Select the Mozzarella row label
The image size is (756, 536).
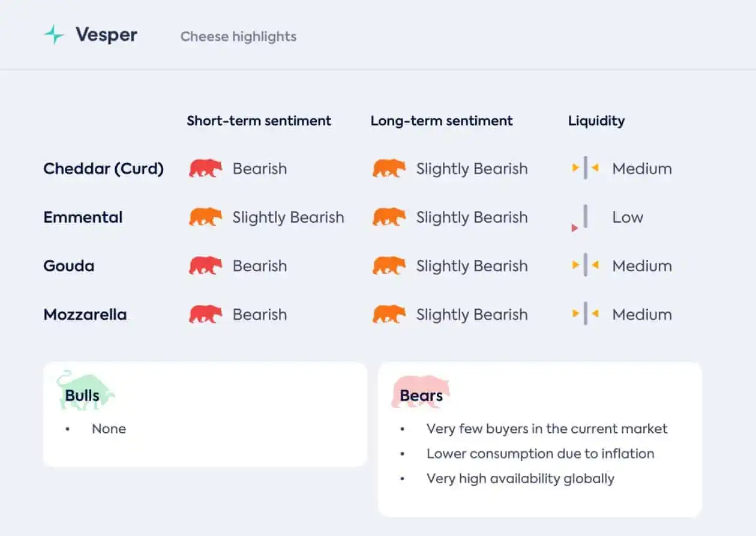(x=85, y=315)
